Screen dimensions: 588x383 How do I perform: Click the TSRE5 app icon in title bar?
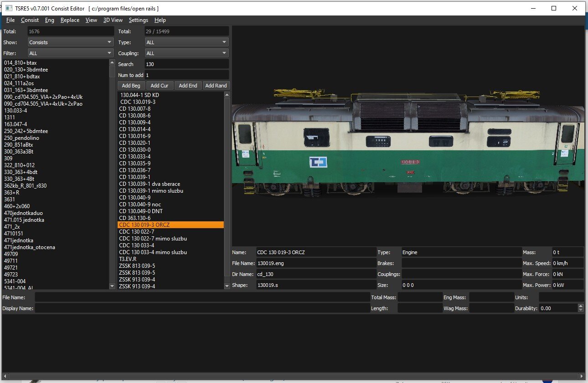pos(8,9)
